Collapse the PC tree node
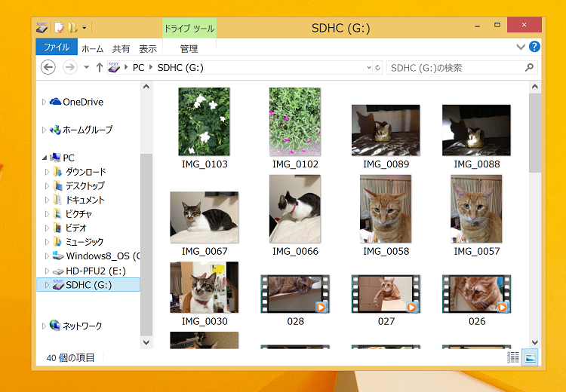The height and width of the screenshot is (392, 566). coord(45,158)
